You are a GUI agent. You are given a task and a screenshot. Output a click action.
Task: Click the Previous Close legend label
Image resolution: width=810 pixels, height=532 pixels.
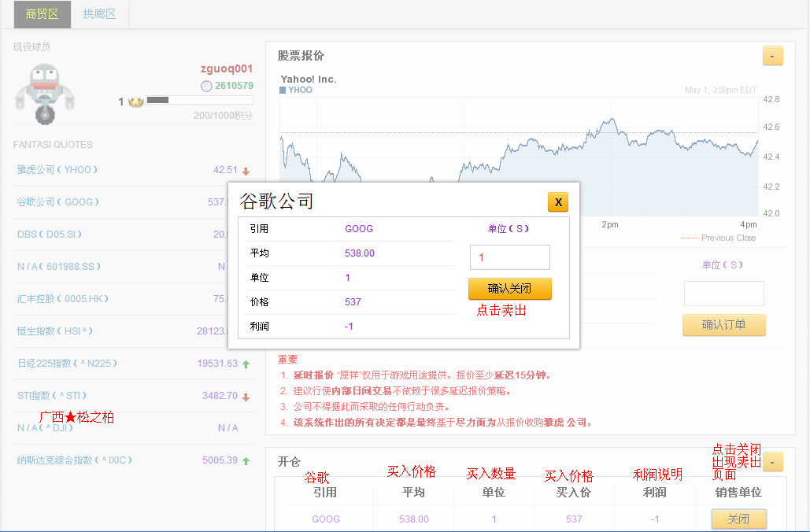[728, 238]
